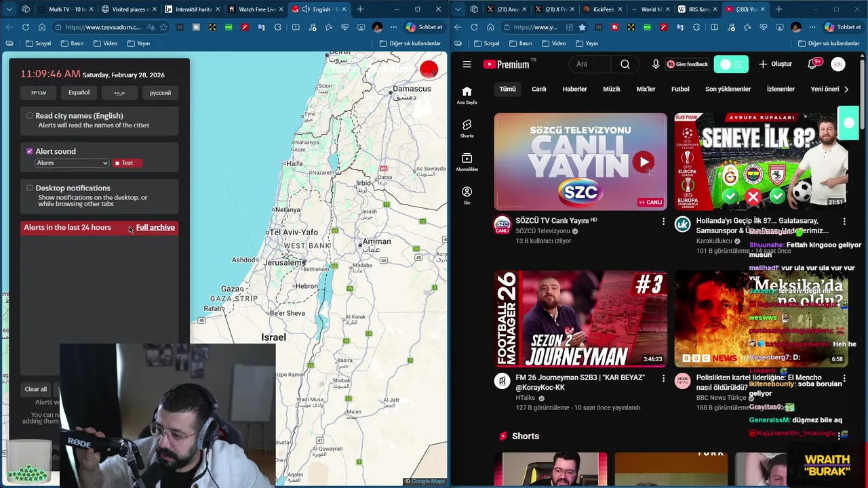868x488 pixels.
Task: Toggle the teal switch in YouTube header
Action: tap(731, 64)
